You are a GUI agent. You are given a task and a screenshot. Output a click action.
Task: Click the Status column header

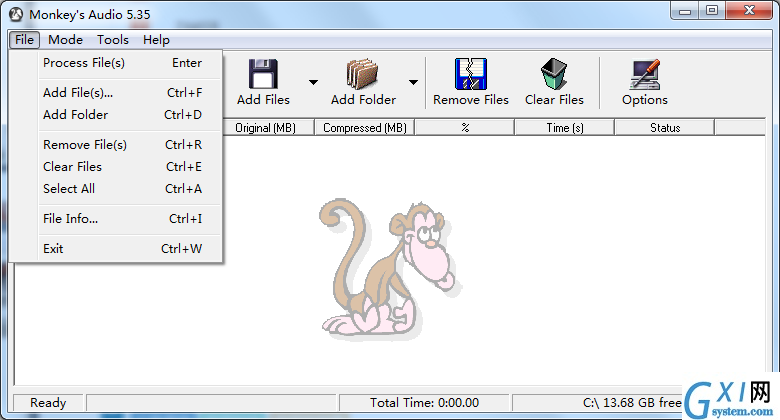pos(665,128)
